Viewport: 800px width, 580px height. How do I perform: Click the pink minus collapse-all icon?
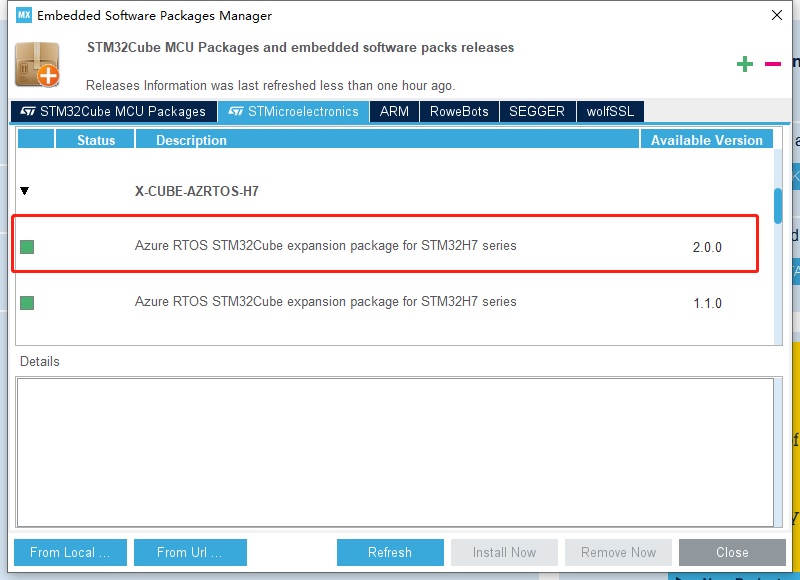click(x=772, y=64)
